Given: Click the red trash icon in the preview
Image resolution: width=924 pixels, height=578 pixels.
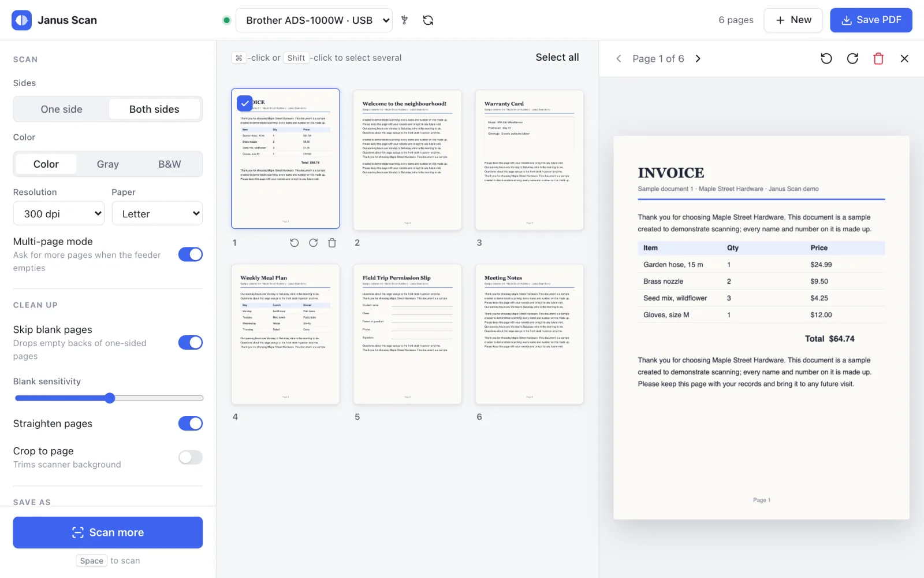Looking at the screenshot, I should click(x=878, y=58).
